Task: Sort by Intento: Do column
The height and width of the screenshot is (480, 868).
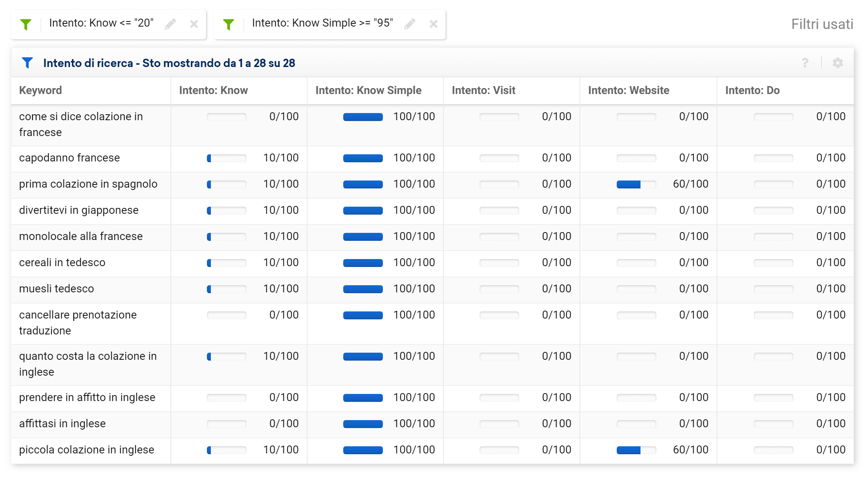Action: click(752, 90)
